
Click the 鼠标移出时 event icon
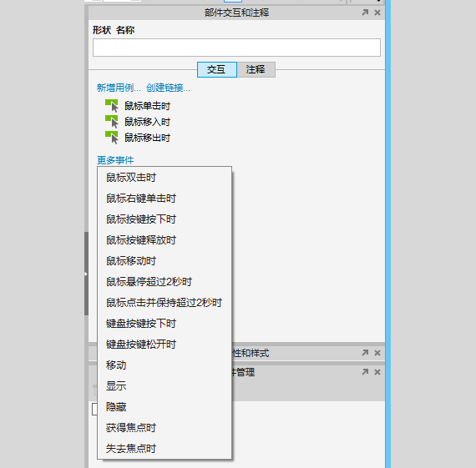pyautogui.click(x=111, y=138)
